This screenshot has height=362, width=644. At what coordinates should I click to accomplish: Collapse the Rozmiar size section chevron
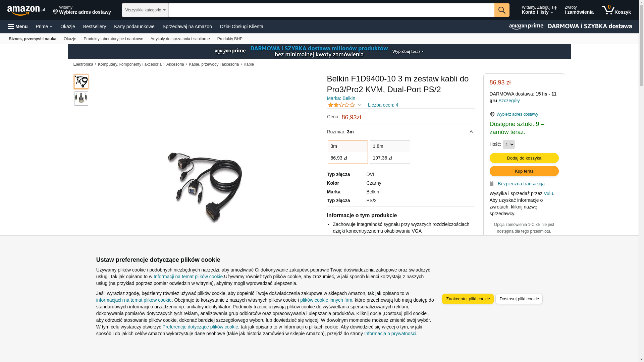click(471, 132)
